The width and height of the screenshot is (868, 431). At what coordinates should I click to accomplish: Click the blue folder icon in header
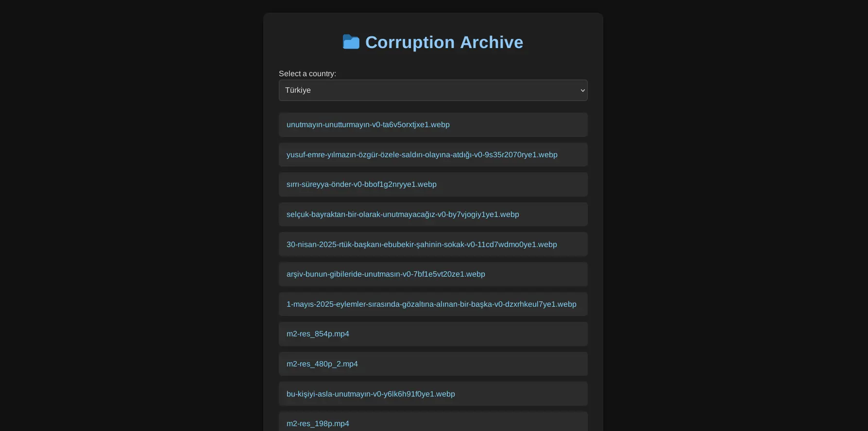coord(351,42)
